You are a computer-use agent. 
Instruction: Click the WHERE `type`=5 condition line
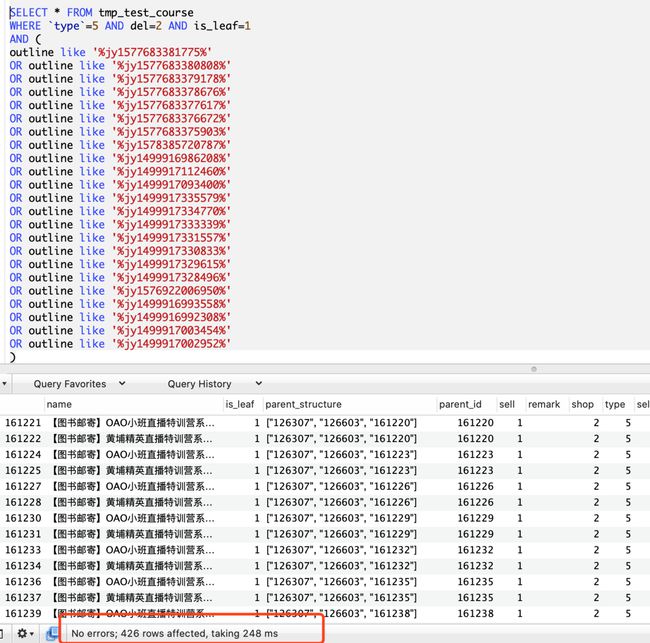coord(130,26)
